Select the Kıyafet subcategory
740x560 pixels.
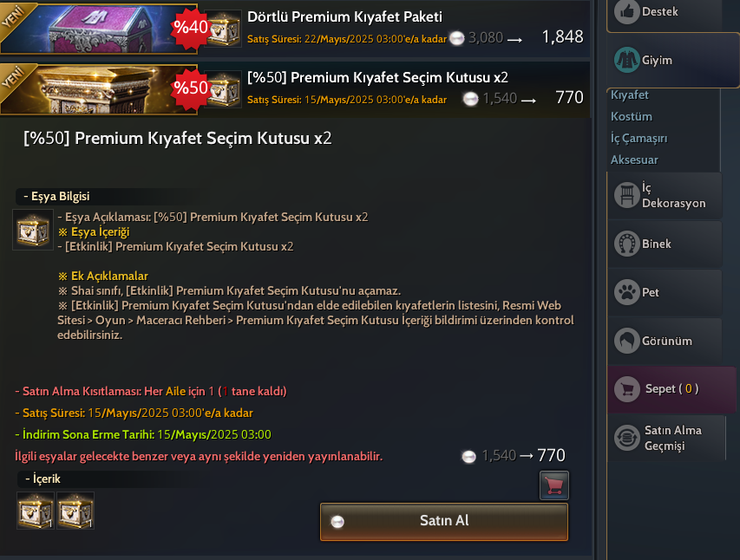pos(630,94)
